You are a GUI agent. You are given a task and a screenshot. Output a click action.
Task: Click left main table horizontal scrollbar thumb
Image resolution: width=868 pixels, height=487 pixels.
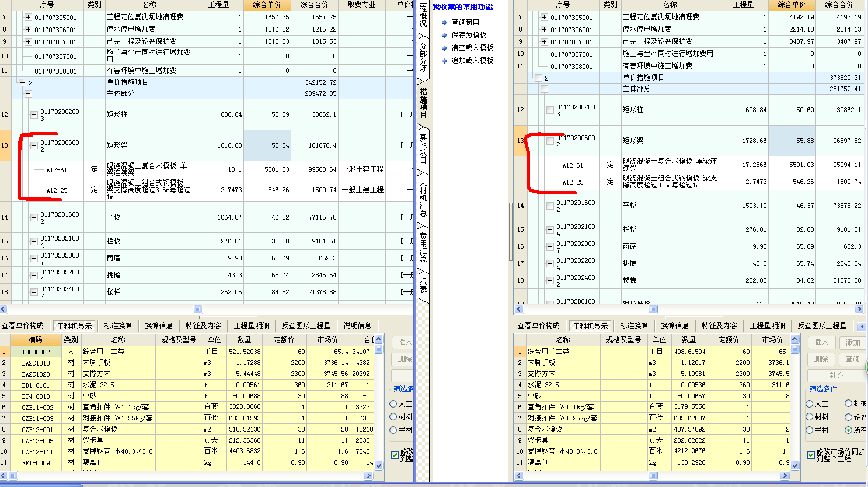pyautogui.click(x=198, y=309)
